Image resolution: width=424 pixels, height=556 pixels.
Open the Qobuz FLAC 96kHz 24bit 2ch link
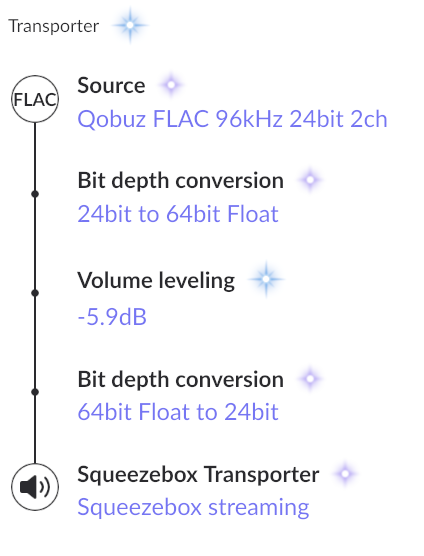232,119
